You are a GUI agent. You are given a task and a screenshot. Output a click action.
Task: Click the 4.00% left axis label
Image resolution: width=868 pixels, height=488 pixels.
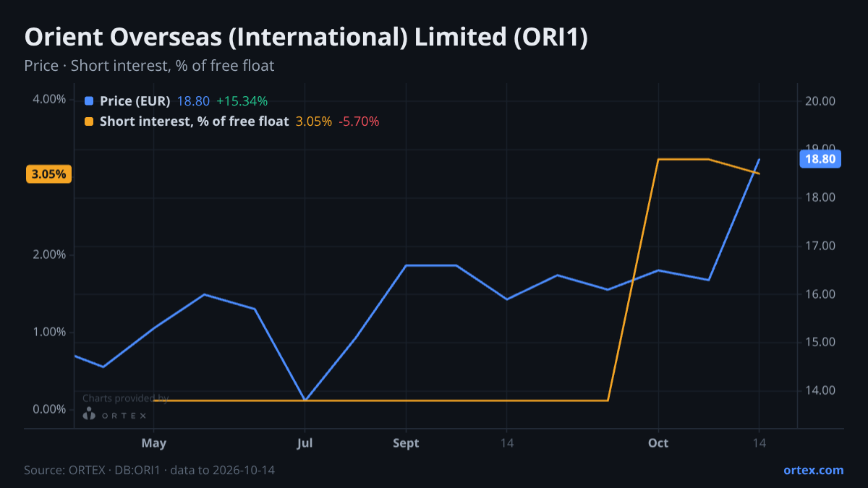(x=49, y=99)
